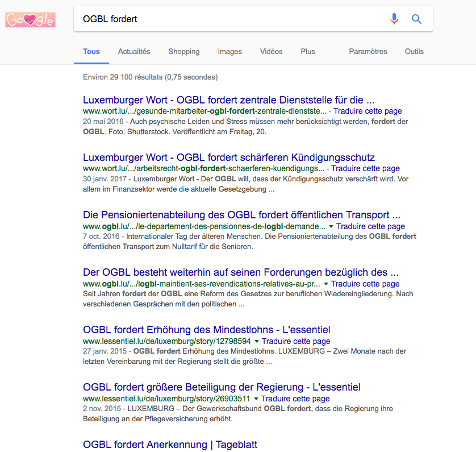Expand the Plus menu
This screenshot has width=476, height=452.
[x=308, y=52]
